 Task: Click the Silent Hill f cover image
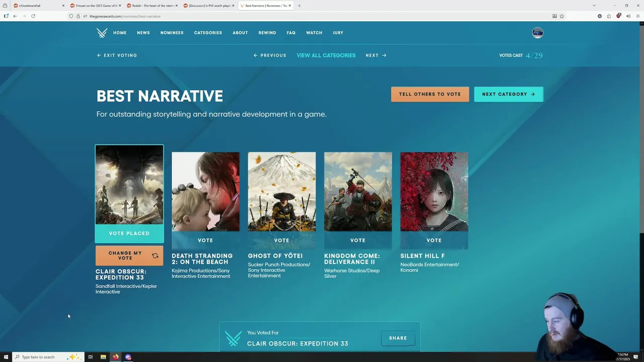point(434,192)
